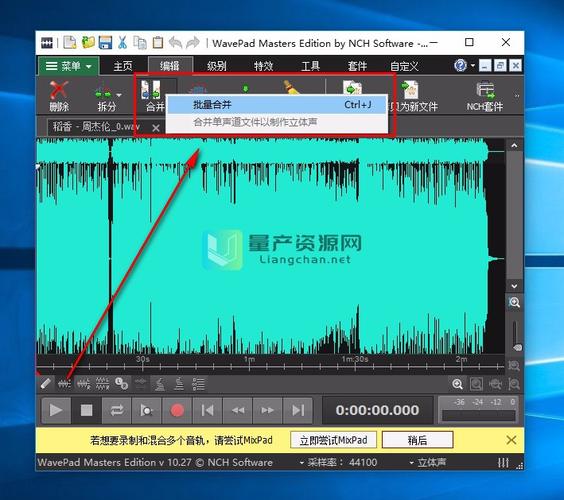Click the vertical zoom magnifier beside waveform
564x500 pixels.
[x=514, y=302]
